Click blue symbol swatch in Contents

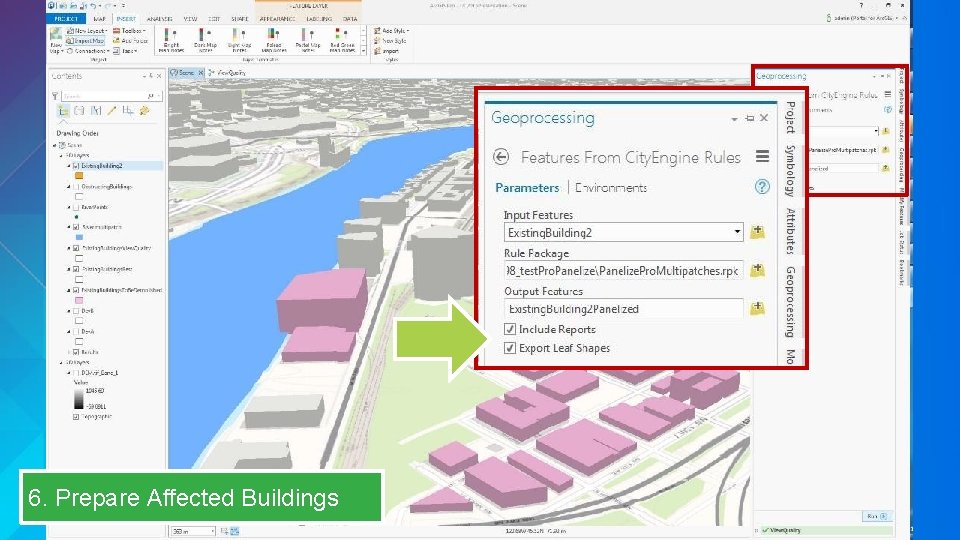[79, 237]
